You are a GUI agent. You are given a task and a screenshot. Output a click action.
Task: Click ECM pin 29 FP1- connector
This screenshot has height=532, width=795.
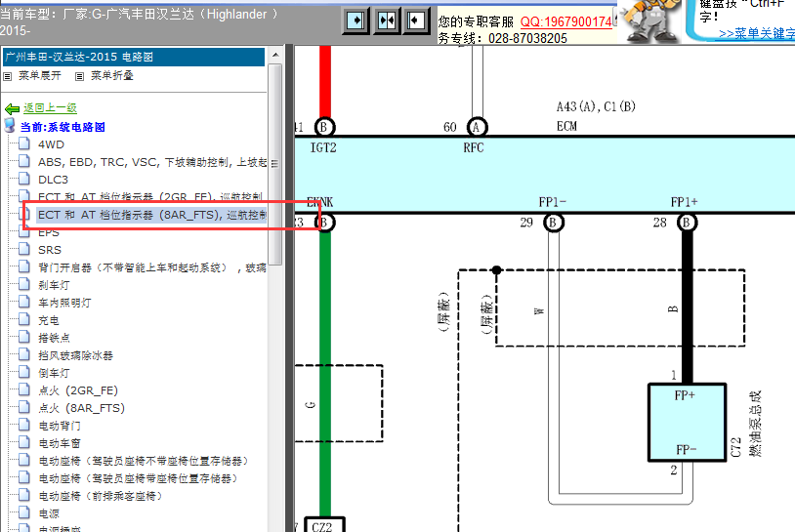click(x=553, y=223)
